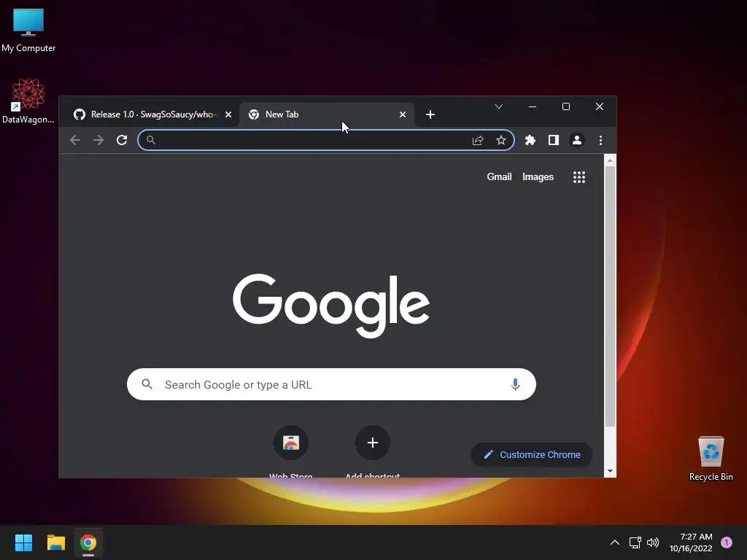Viewport: 747px width, 560px height.
Task: Start voice search with the microphone
Action: coord(515,384)
